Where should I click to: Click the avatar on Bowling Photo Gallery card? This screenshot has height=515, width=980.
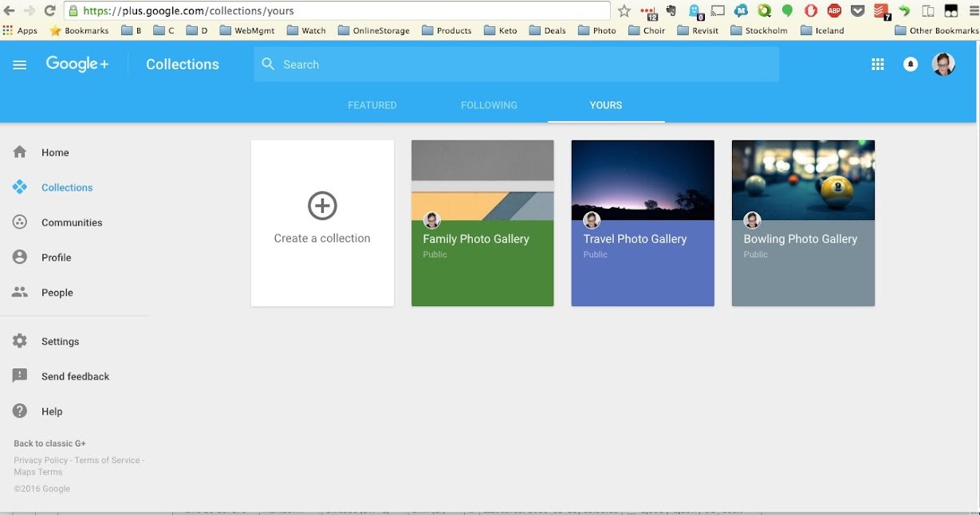tap(752, 220)
